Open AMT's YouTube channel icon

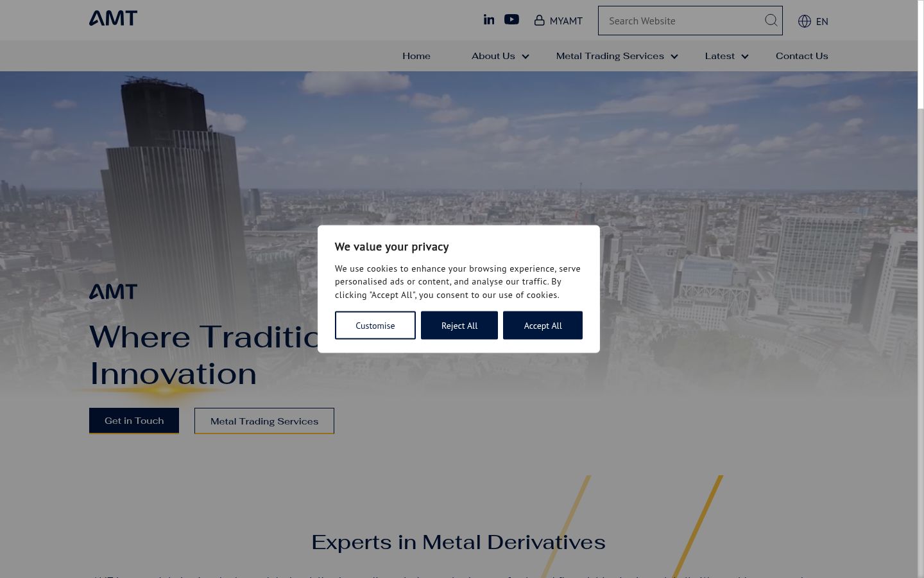(x=511, y=19)
